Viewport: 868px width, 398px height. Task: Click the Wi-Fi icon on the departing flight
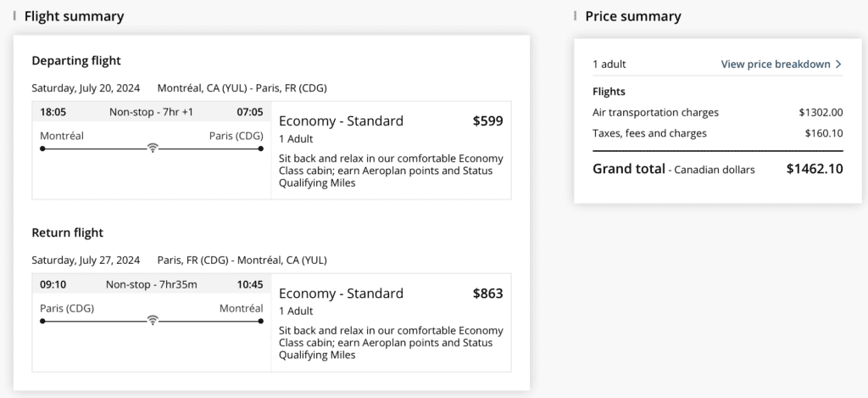(x=153, y=148)
